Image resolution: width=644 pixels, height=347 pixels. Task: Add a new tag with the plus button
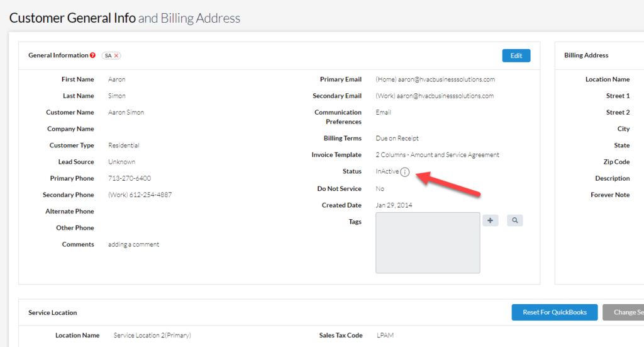coord(491,220)
